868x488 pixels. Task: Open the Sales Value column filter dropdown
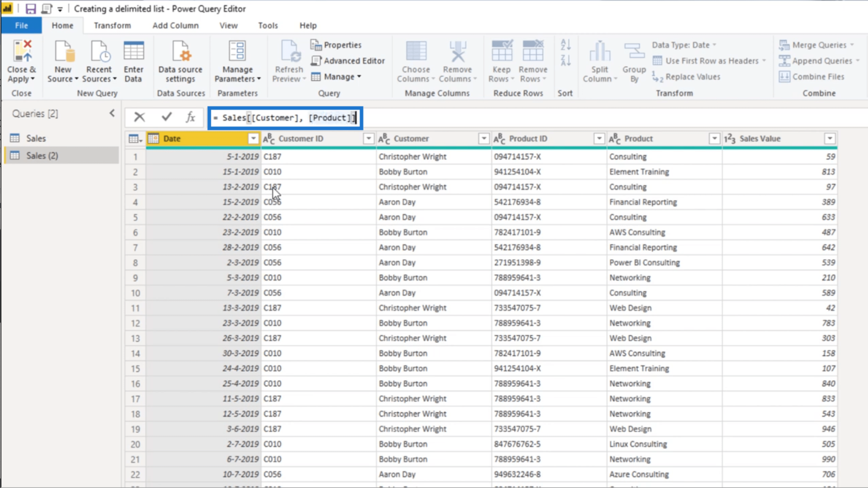click(x=829, y=138)
